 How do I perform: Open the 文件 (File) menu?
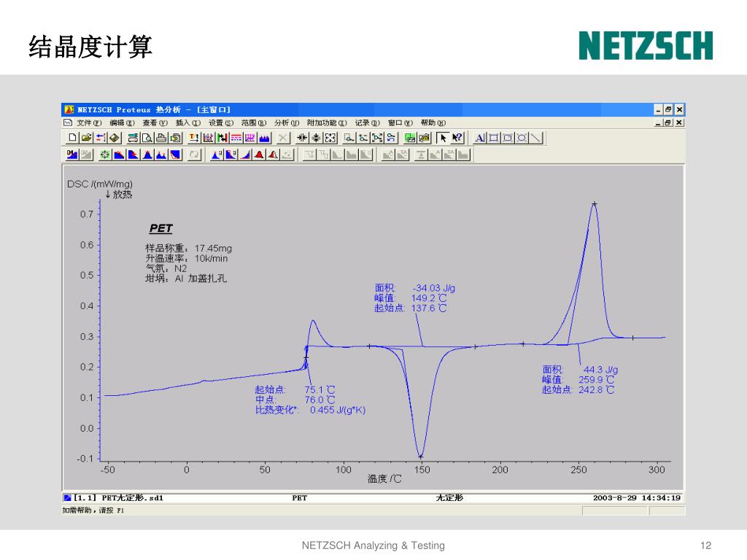point(89,122)
